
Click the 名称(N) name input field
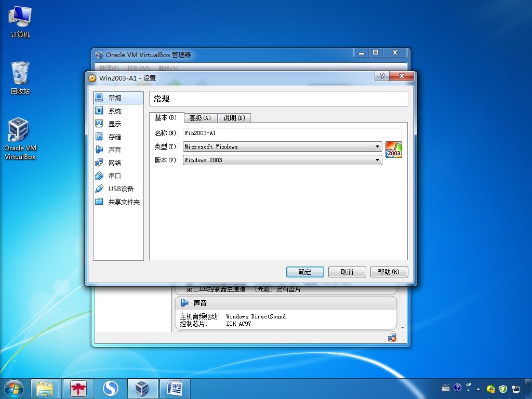pyautogui.click(x=292, y=133)
